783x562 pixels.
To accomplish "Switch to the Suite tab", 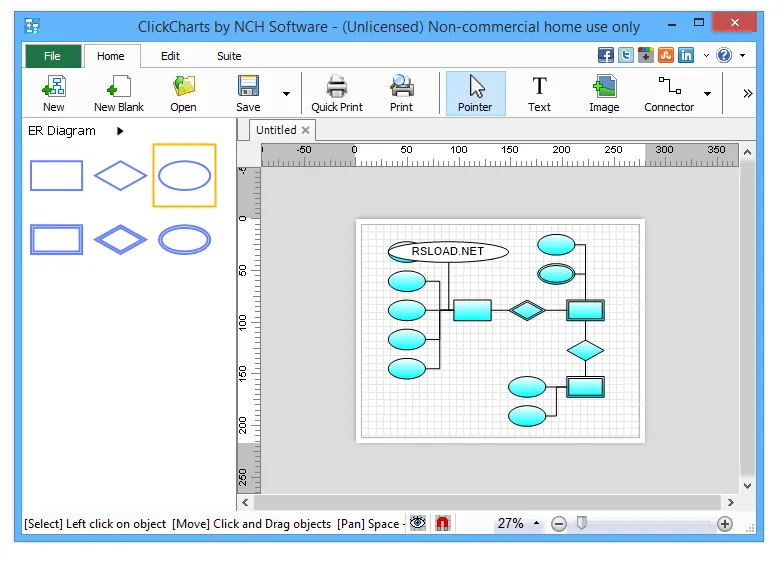I will pyautogui.click(x=229, y=56).
